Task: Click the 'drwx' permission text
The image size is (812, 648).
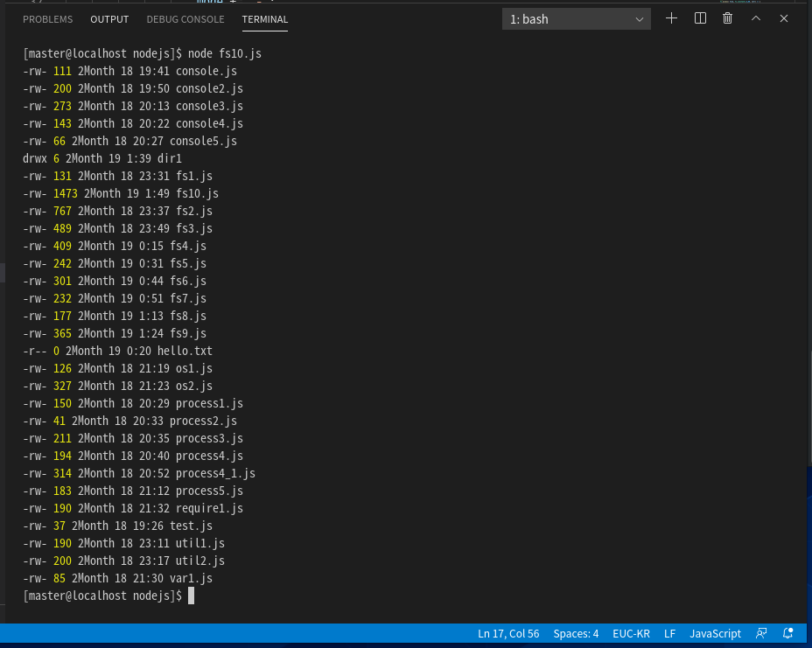Action: pos(35,159)
